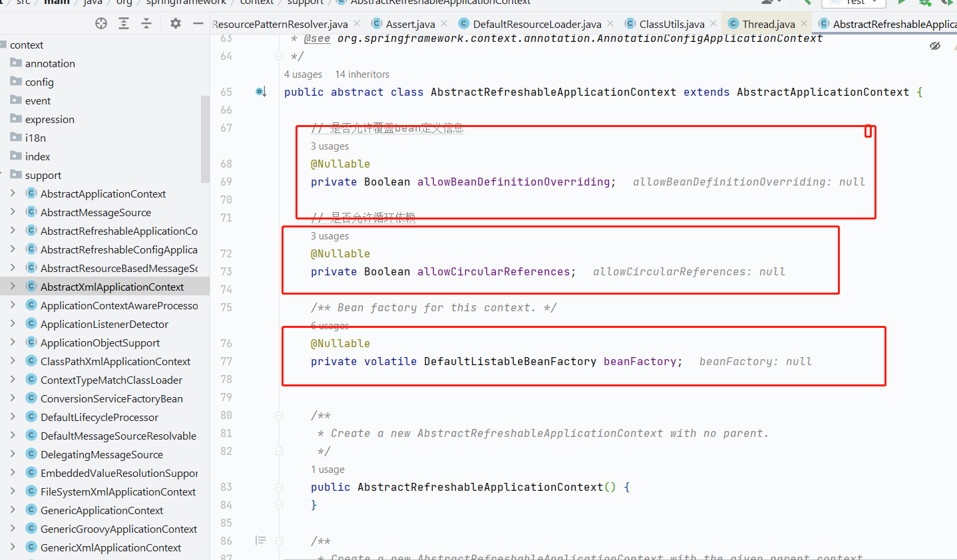Click line number 73 in gutter
The height and width of the screenshot is (560, 957).
pos(226,271)
